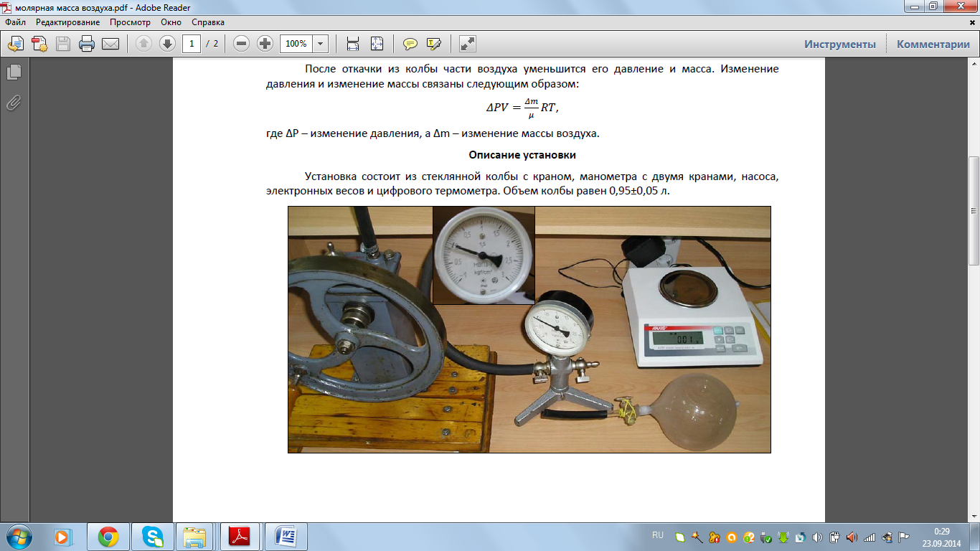Click the lab apparatus photo in document

click(x=529, y=329)
